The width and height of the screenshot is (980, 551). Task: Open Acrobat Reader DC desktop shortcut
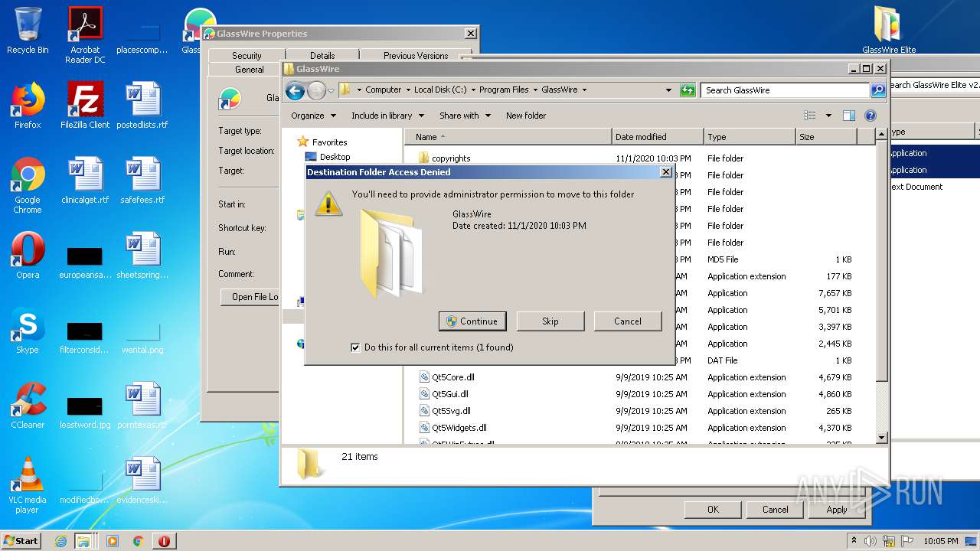click(85, 34)
